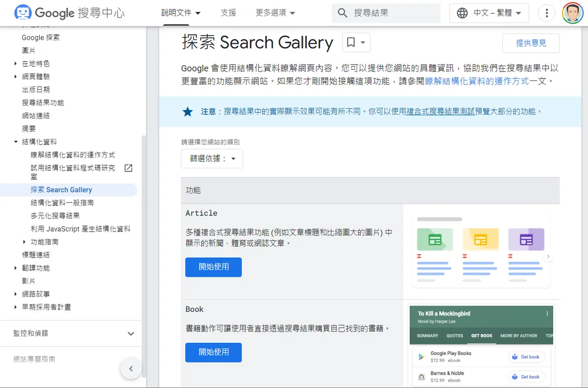Open the structured data codelab external link icon
Viewport: 588px width, 388px height.
coord(128,168)
